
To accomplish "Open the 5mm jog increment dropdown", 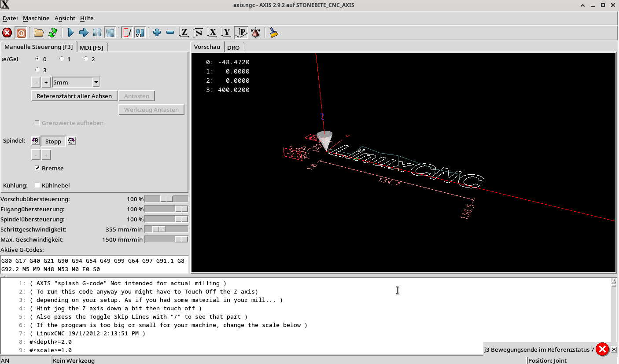I will point(96,82).
